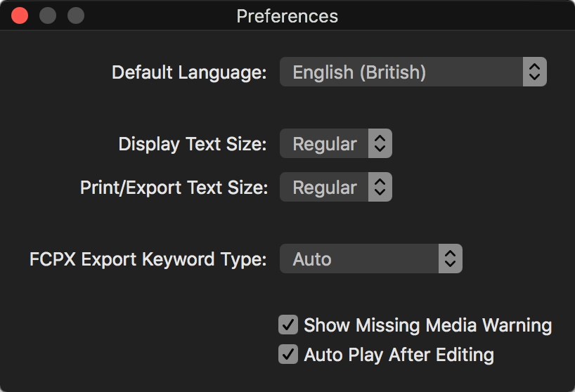Click the grey zoom button in the title bar
This screenshot has width=575, height=392.
pos(76,15)
